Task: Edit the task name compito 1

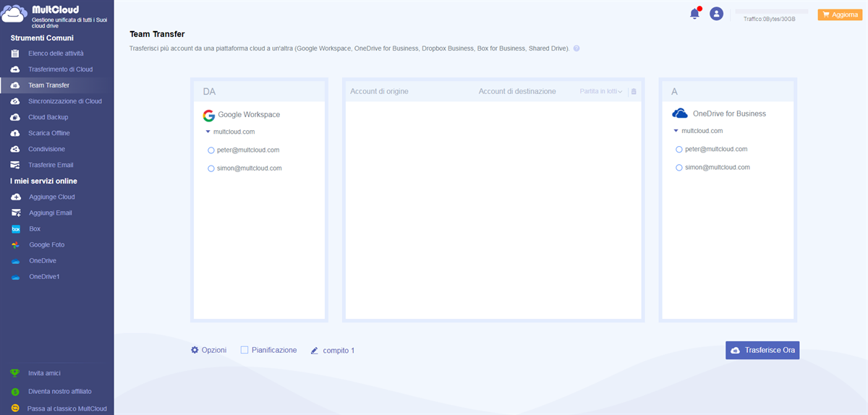Action: [339, 350]
